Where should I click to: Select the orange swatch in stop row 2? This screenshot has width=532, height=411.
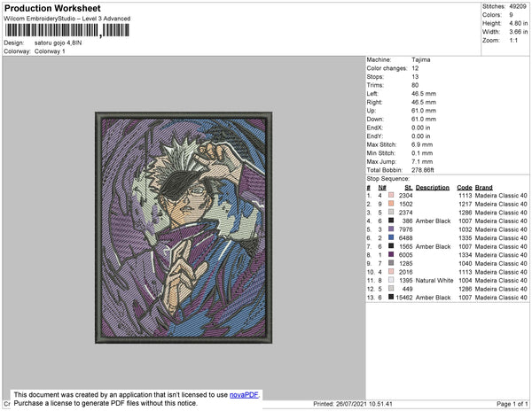click(x=391, y=204)
